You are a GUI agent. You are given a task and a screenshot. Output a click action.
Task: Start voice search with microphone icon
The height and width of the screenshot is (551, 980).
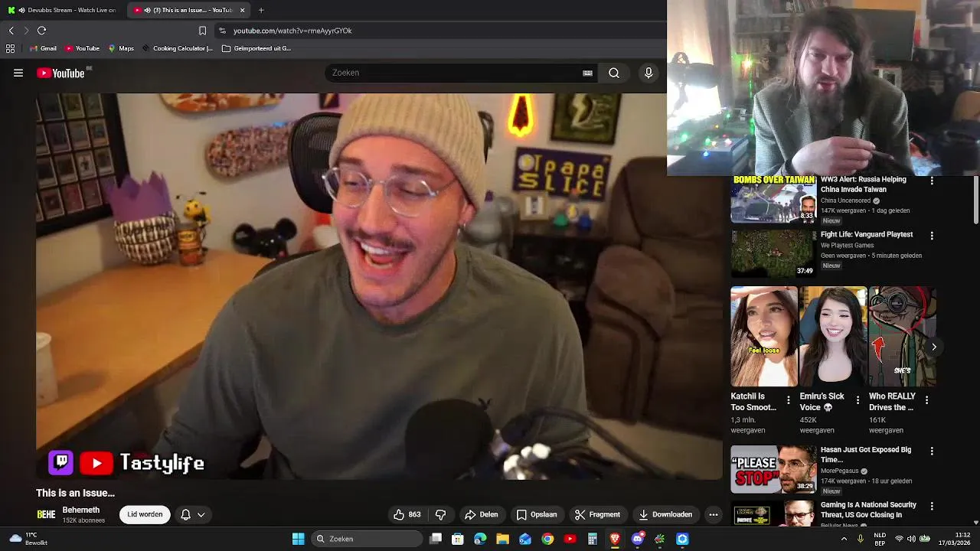click(x=648, y=73)
